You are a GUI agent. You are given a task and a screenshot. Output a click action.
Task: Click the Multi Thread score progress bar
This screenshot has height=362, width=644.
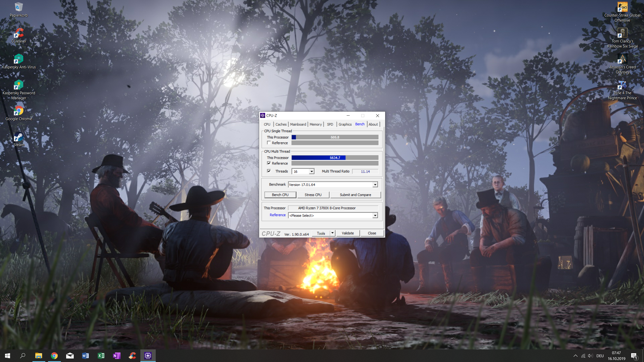coord(335,158)
